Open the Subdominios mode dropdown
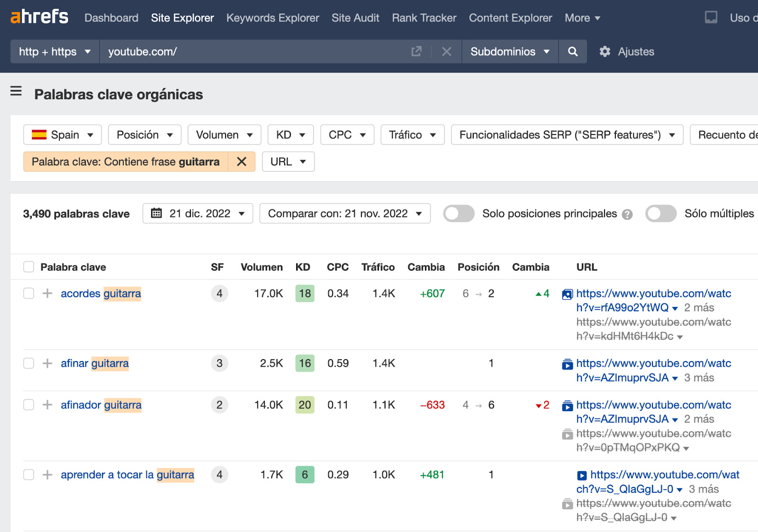 tap(510, 52)
